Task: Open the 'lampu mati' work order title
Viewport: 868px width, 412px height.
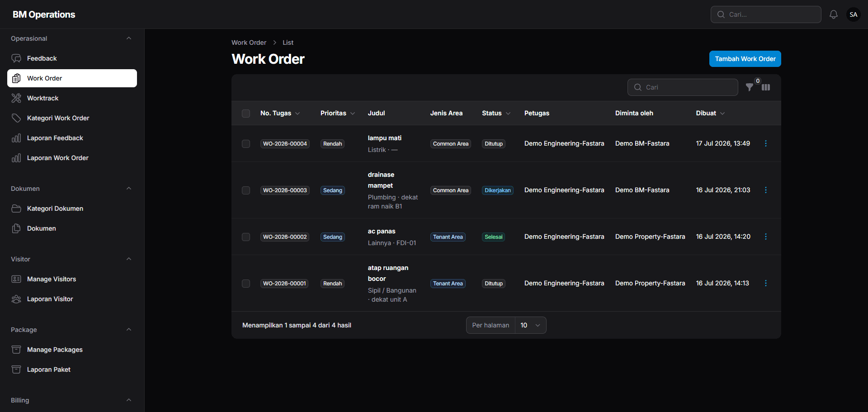Action: point(385,138)
